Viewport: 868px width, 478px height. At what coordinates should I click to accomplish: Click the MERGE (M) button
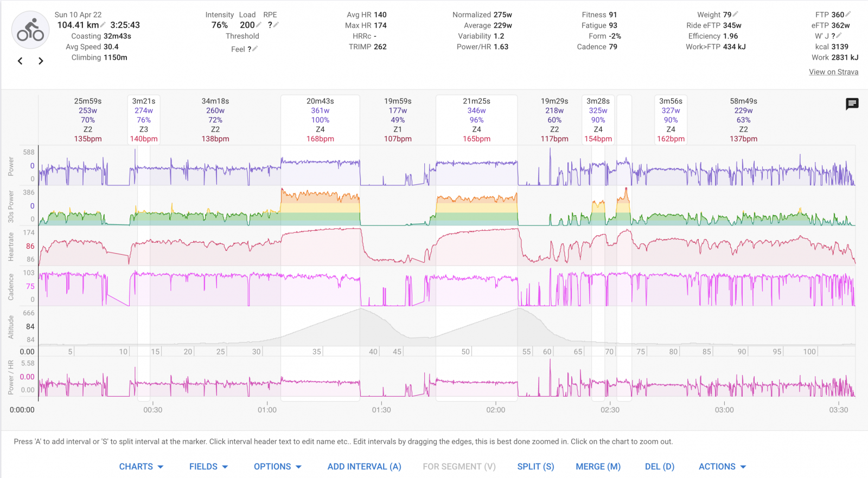click(x=598, y=467)
